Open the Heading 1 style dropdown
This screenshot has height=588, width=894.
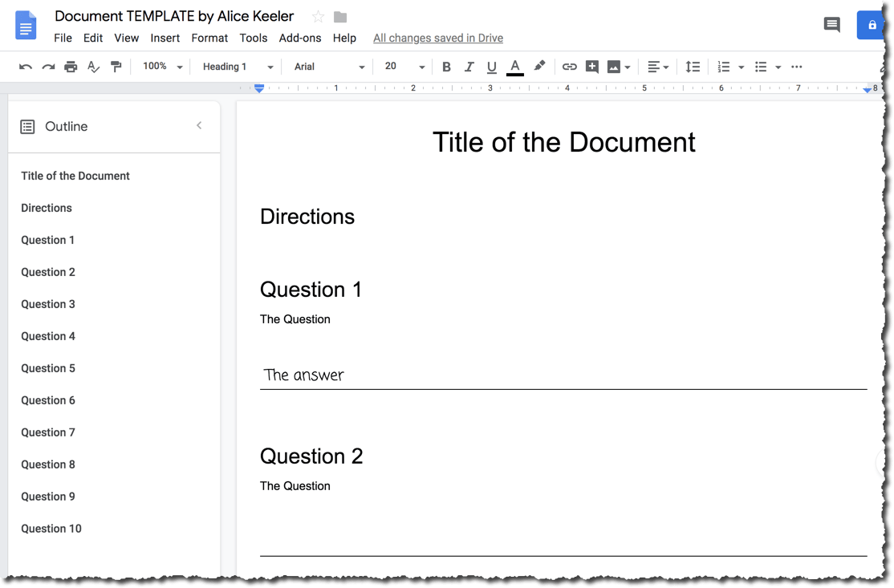point(238,67)
